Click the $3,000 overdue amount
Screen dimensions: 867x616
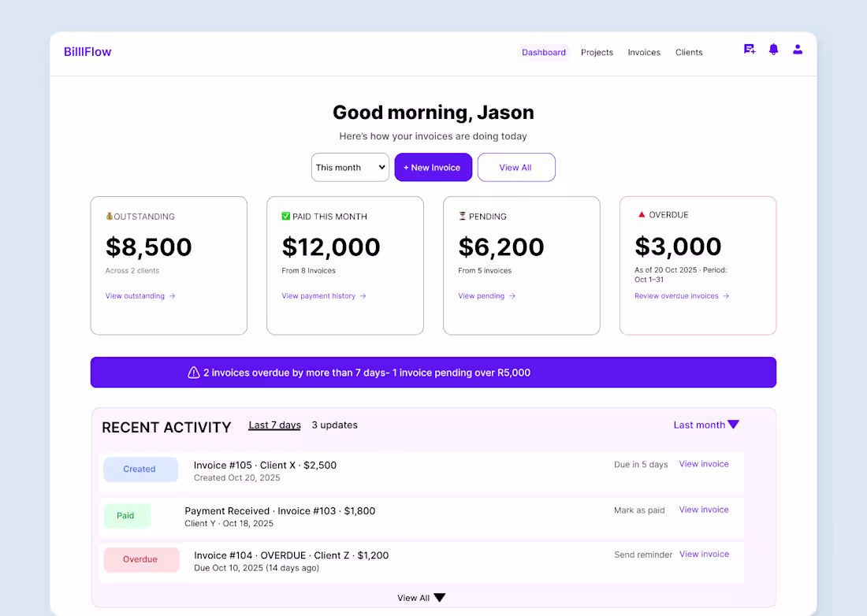678,247
